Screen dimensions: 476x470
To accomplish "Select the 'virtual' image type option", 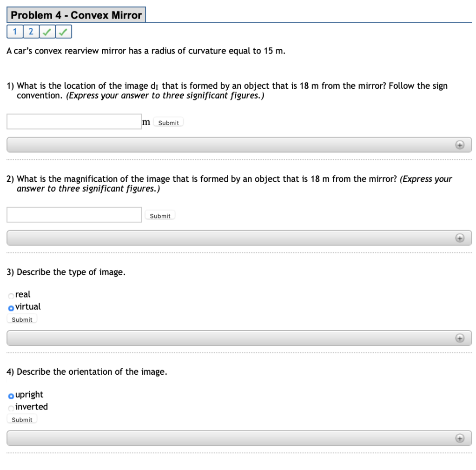I will (11, 308).
